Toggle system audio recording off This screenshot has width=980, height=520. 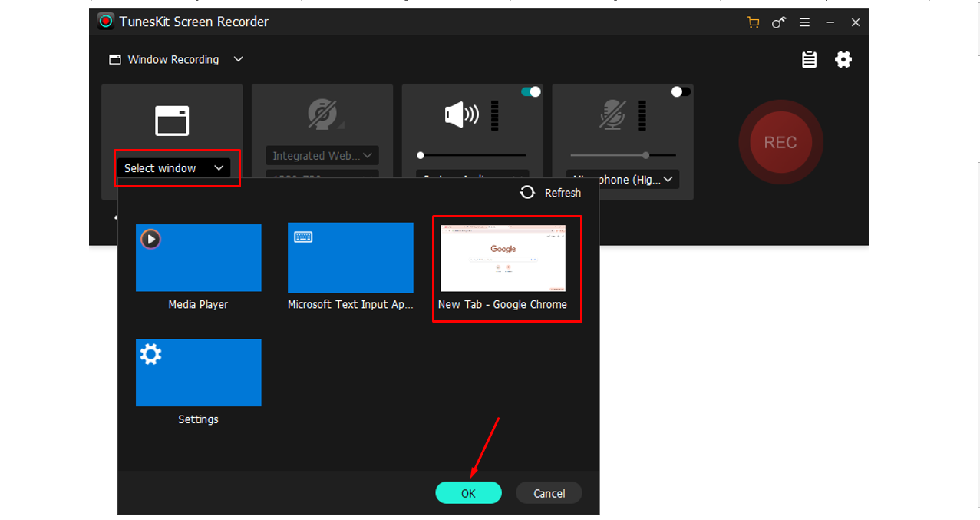click(530, 91)
